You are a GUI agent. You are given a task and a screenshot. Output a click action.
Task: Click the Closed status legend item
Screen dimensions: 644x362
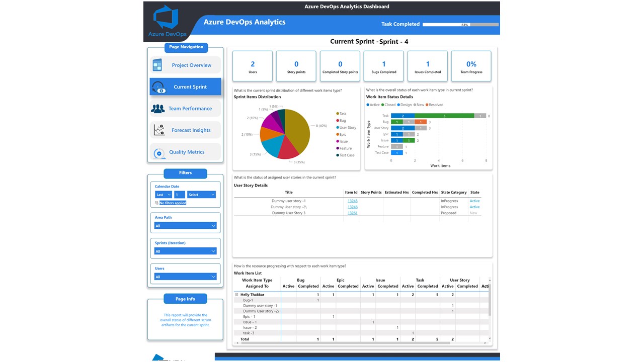[x=388, y=105]
